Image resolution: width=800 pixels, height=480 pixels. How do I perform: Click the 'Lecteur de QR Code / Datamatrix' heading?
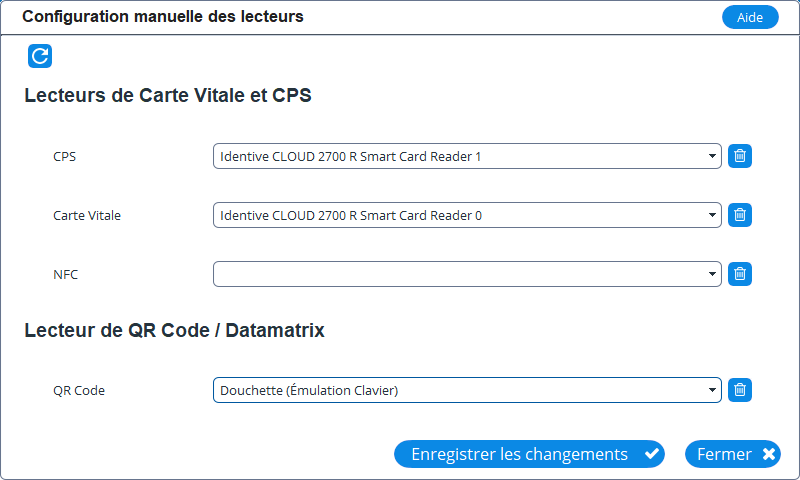(174, 330)
